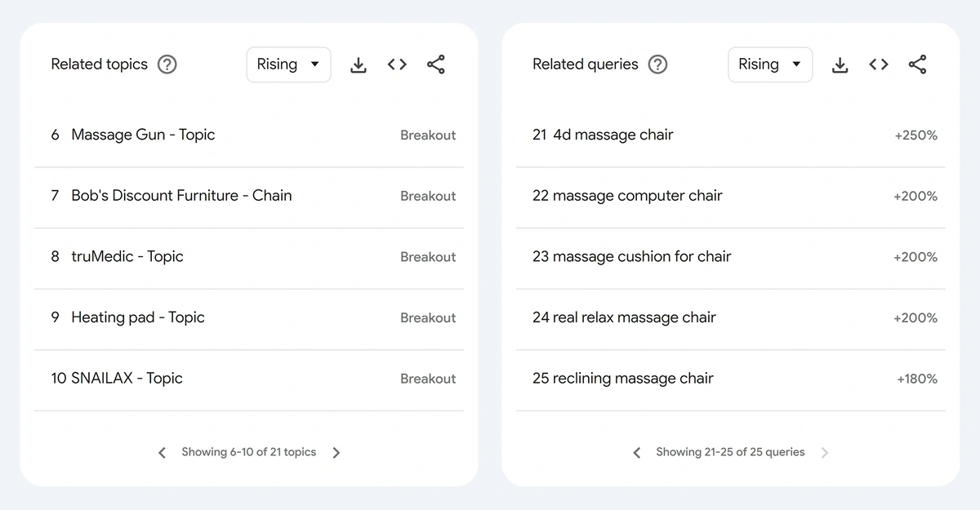
Task: Select the truMedic topic row
Action: 249,258
